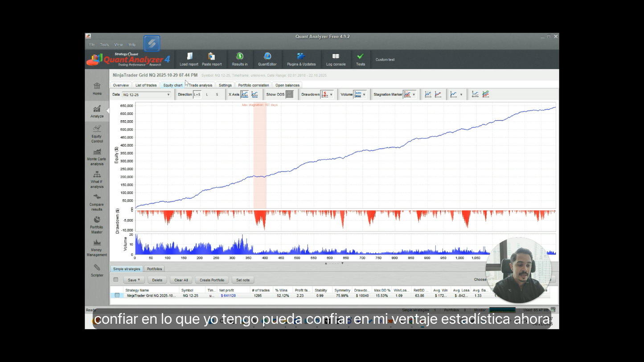
Task: Click the Set note button
Action: (243, 280)
